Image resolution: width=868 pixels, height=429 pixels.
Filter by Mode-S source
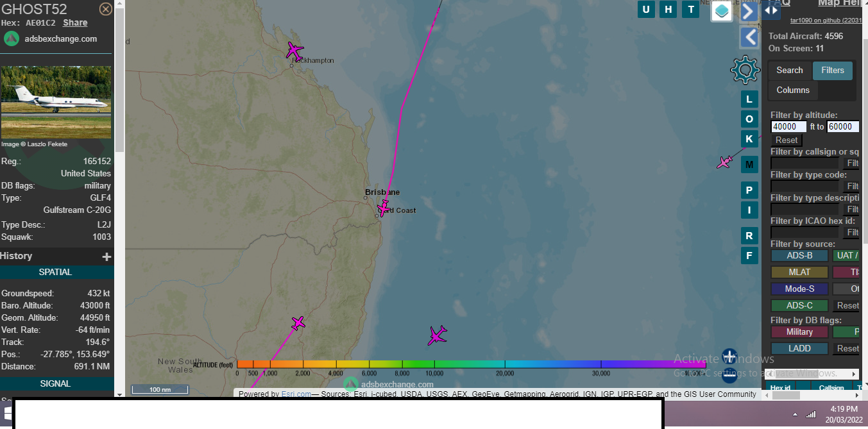click(x=799, y=289)
